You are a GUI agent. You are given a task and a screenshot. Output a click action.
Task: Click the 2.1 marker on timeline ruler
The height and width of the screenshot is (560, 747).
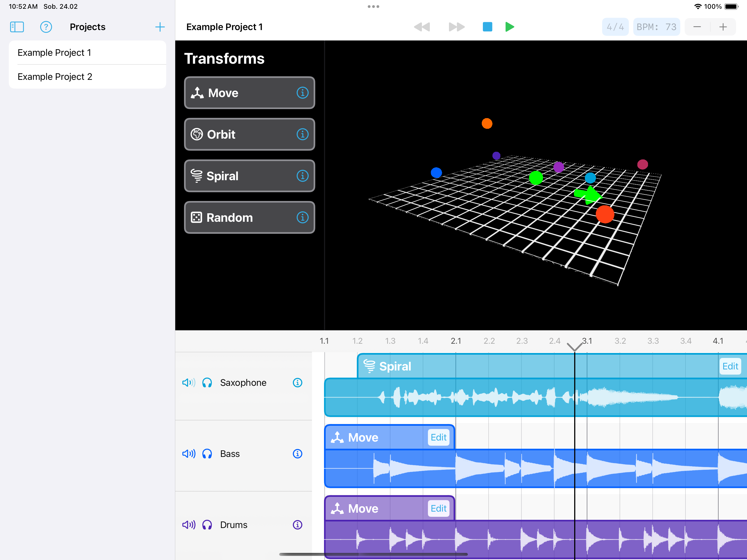456,341
